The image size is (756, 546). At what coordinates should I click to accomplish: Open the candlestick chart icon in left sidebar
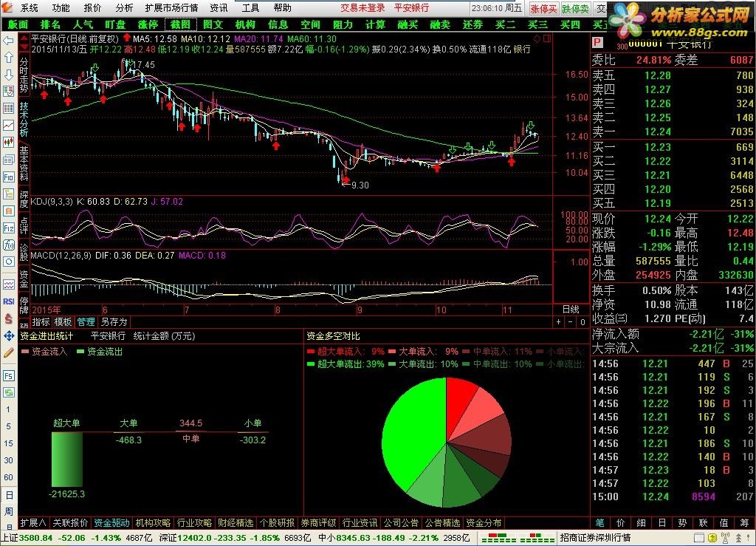tap(8, 142)
